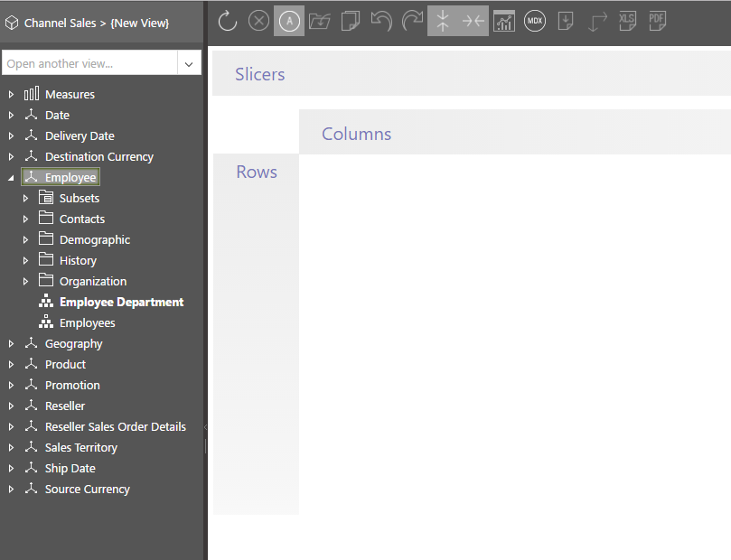Expand the Reseller Sales Order Details dimension
This screenshot has width=731, height=560.
(x=11, y=426)
